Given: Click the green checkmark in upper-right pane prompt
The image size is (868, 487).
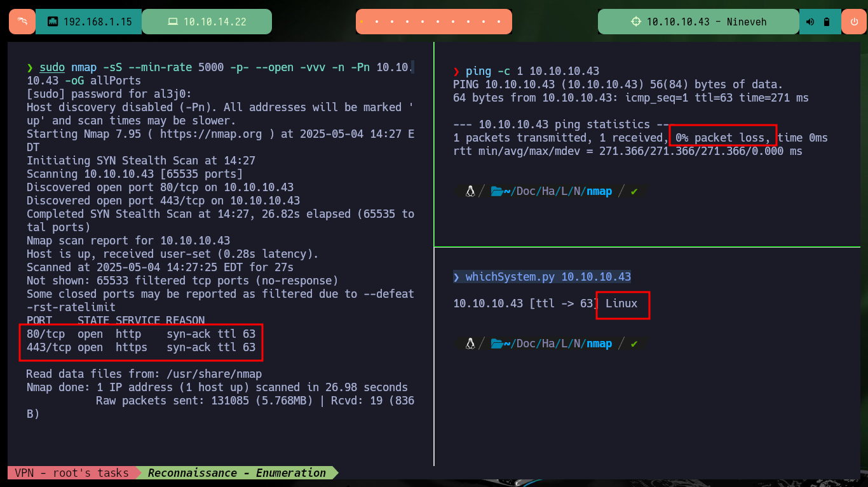Looking at the screenshot, I should [634, 191].
